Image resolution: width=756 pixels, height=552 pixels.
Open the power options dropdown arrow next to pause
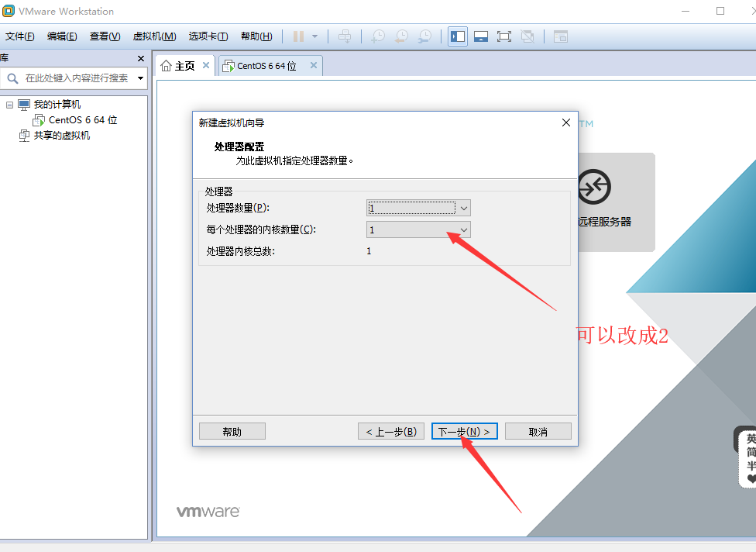pos(314,36)
